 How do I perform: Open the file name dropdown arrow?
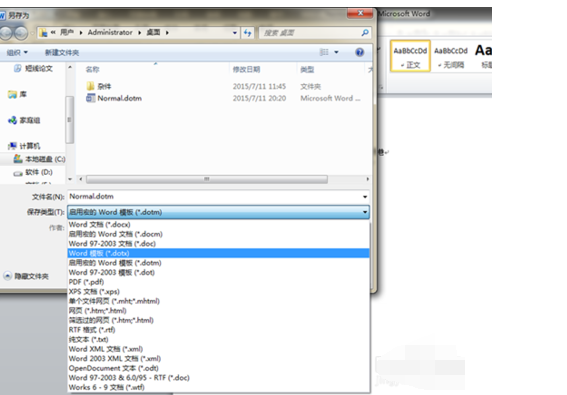[365, 197]
